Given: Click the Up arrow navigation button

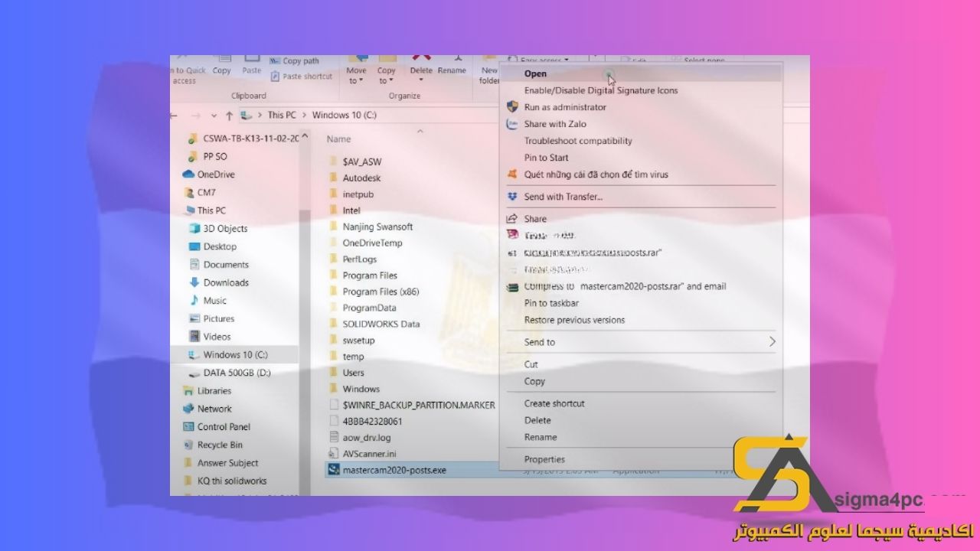Looking at the screenshot, I should (x=229, y=116).
